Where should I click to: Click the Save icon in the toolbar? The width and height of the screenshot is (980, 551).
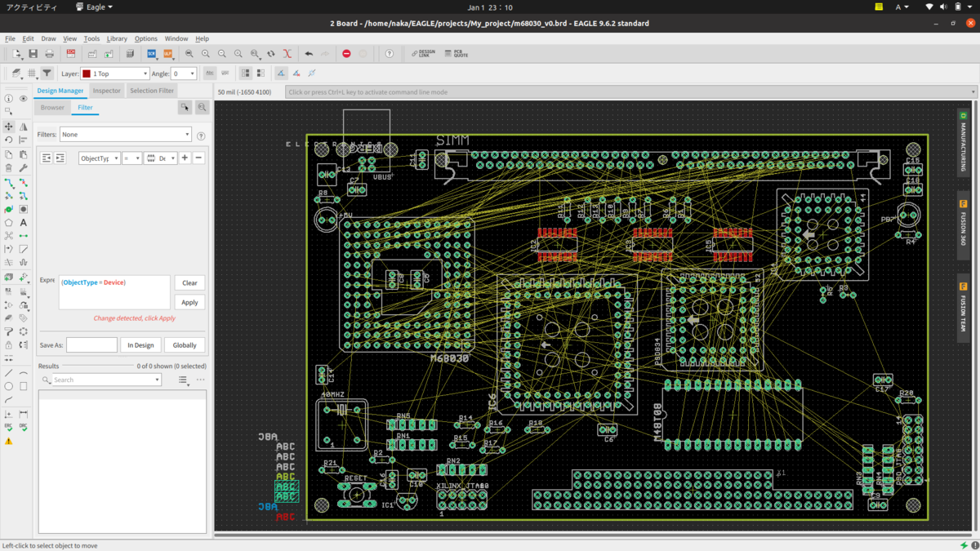click(33, 54)
